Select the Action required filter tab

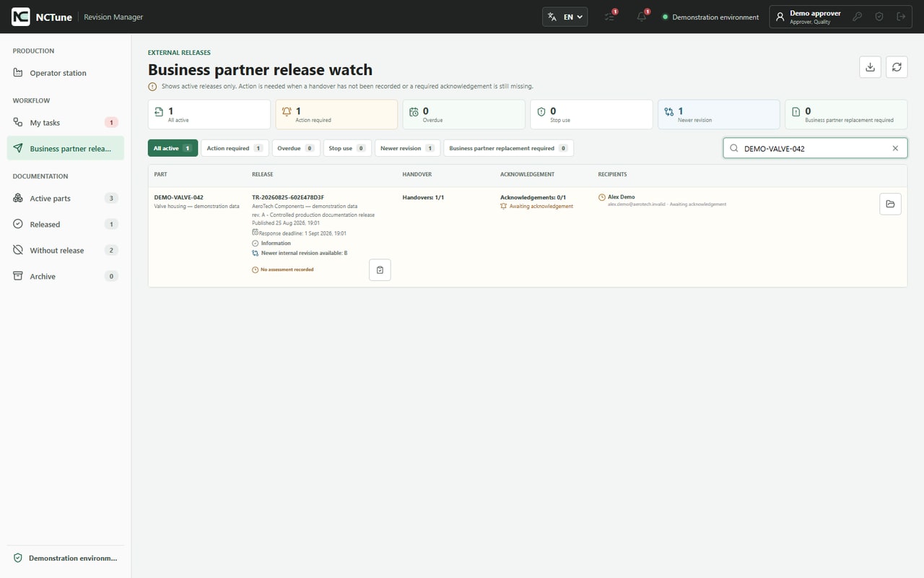click(235, 148)
